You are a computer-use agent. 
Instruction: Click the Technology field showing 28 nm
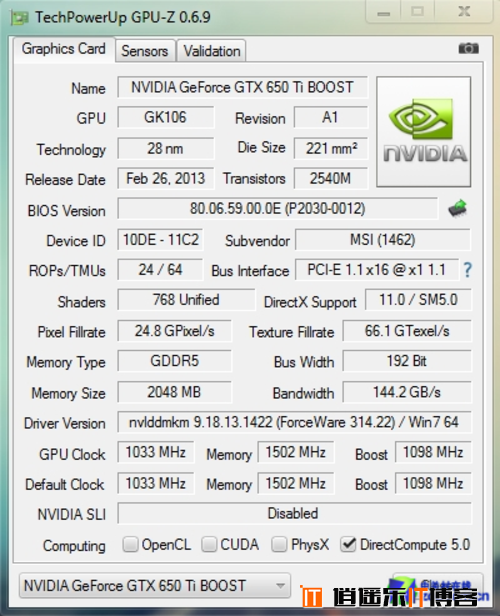point(166,148)
